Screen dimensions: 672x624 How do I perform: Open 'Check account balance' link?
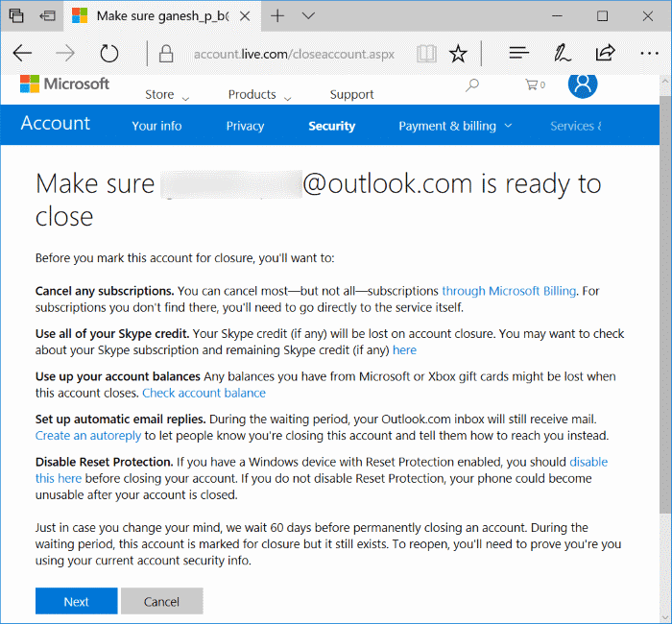click(204, 393)
